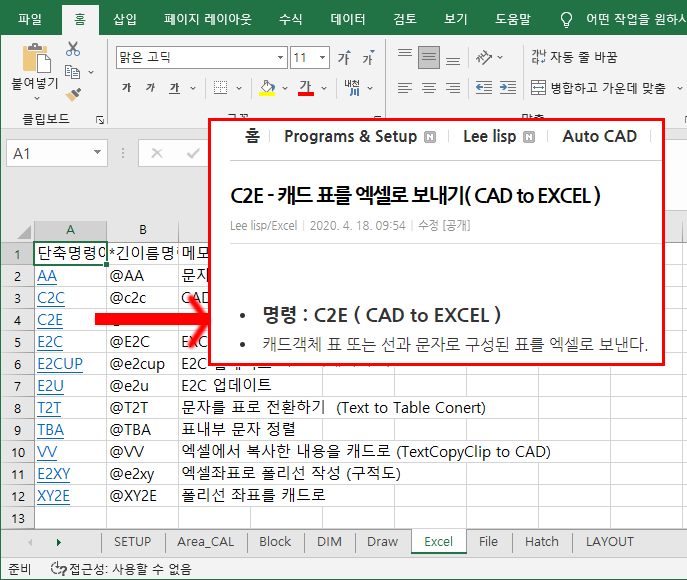Open the 도움말 ribbon tab

[x=513, y=19]
